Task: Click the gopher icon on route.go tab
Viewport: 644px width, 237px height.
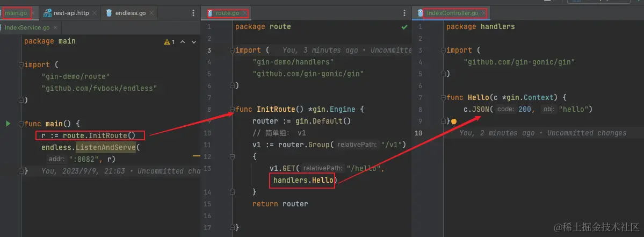Action: (210, 13)
